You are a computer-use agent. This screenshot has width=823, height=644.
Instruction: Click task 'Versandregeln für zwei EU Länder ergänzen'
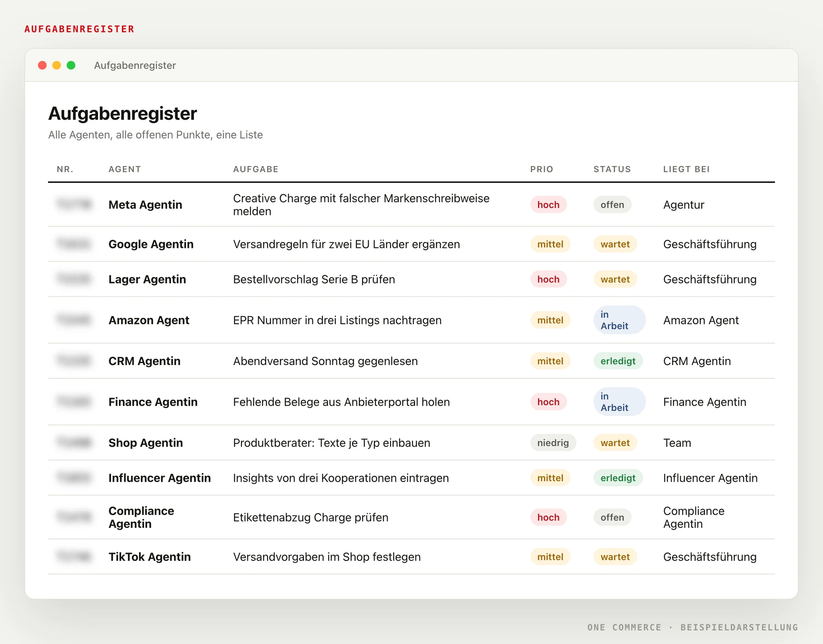tap(347, 244)
